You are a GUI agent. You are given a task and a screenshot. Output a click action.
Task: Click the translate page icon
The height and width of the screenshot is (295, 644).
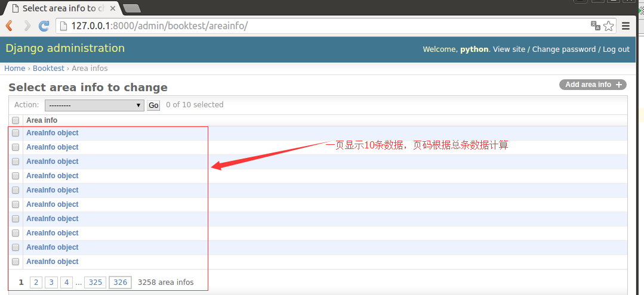tap(595, 26)
